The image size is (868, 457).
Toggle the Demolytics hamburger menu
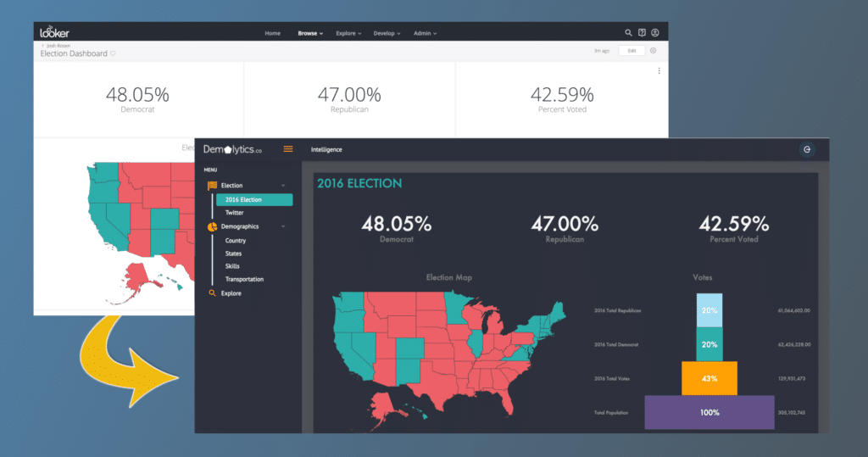[288, 149]
